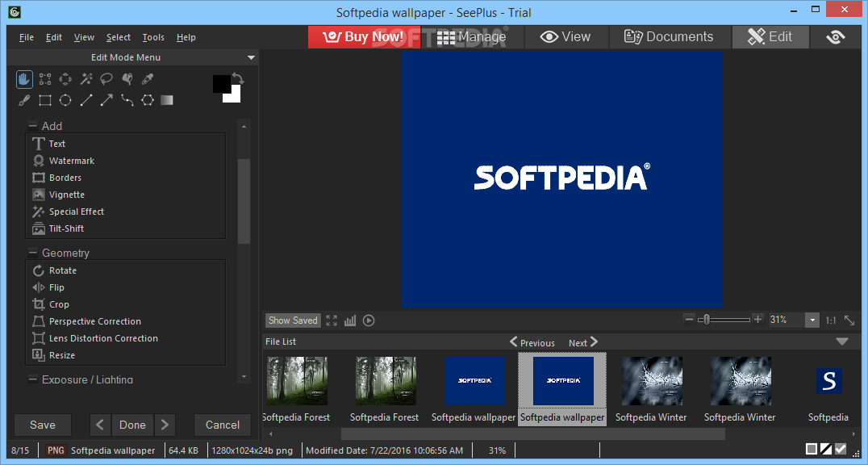The height and width of the screenshot is (465, 868).
Task: Select the Magic Wand tool
Action: (86, 79)
